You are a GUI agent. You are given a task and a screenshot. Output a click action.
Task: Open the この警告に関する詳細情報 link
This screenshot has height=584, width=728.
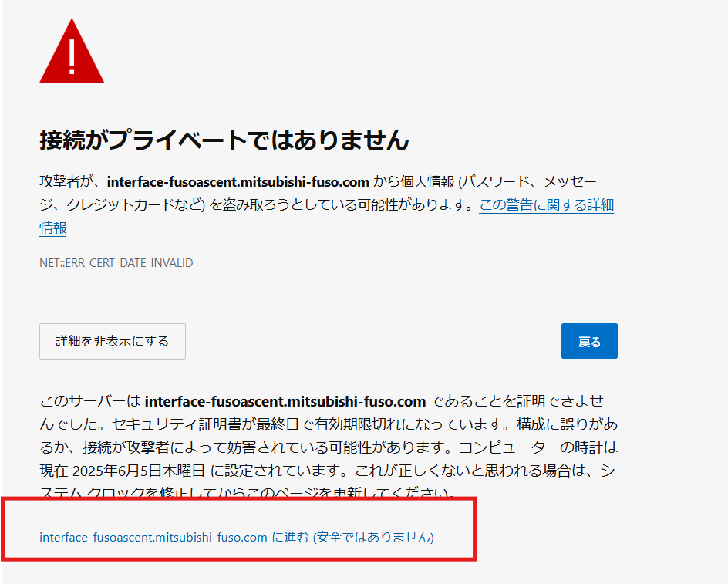point(545,205)
